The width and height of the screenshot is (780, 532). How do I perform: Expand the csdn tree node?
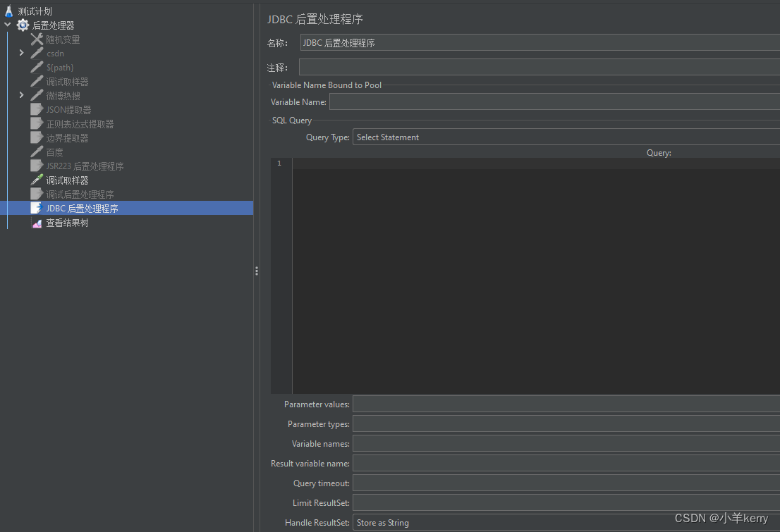(x=21, y=53)
